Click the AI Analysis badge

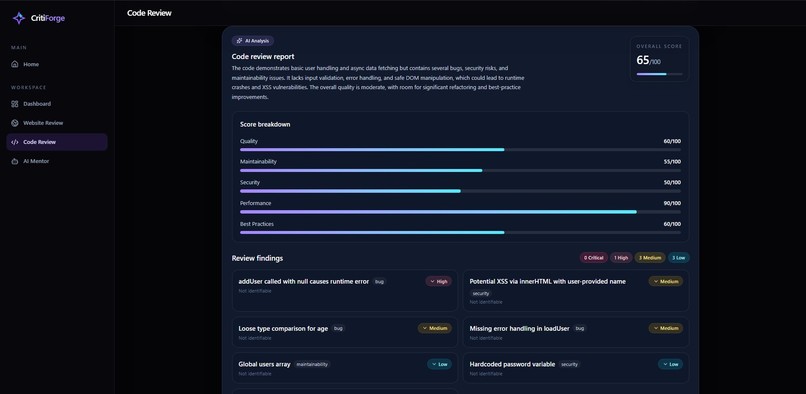pyautogui.click(x=253, y=41)
